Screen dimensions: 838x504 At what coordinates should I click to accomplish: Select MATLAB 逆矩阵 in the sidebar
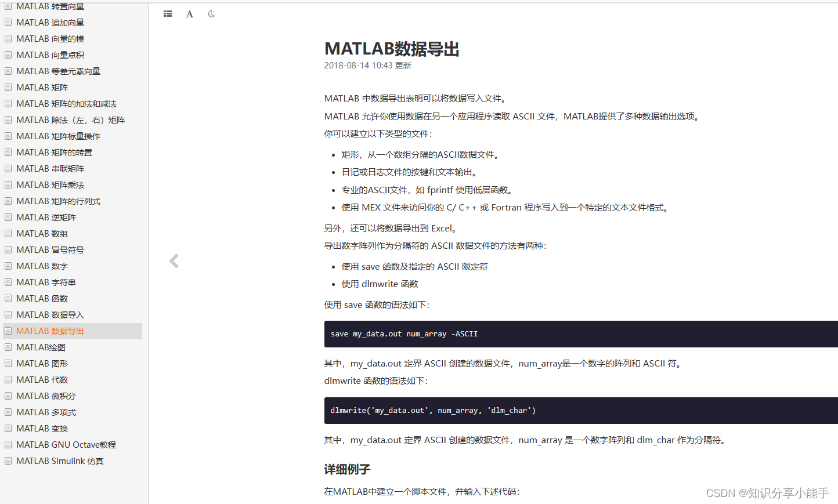click(x=46, y=217)
